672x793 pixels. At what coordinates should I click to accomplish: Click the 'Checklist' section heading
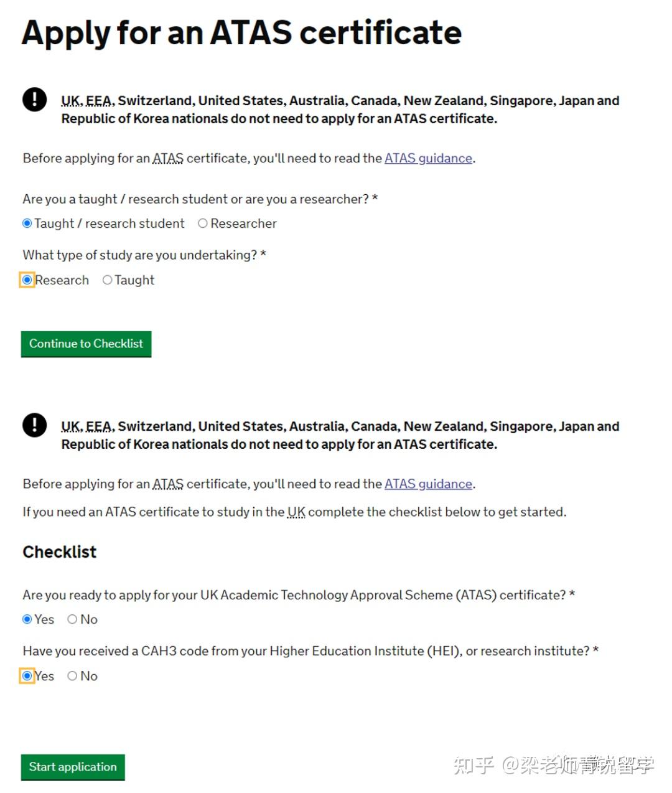[60, 552]
